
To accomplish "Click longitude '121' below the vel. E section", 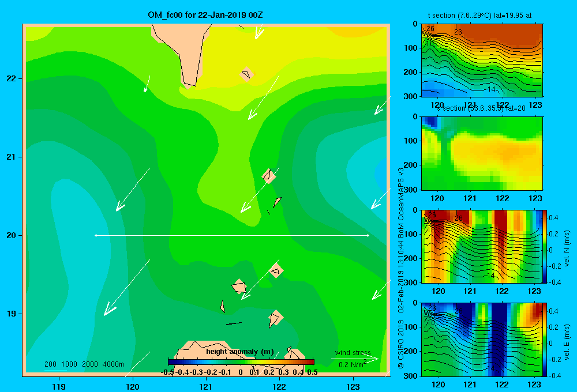I will 470,385.
